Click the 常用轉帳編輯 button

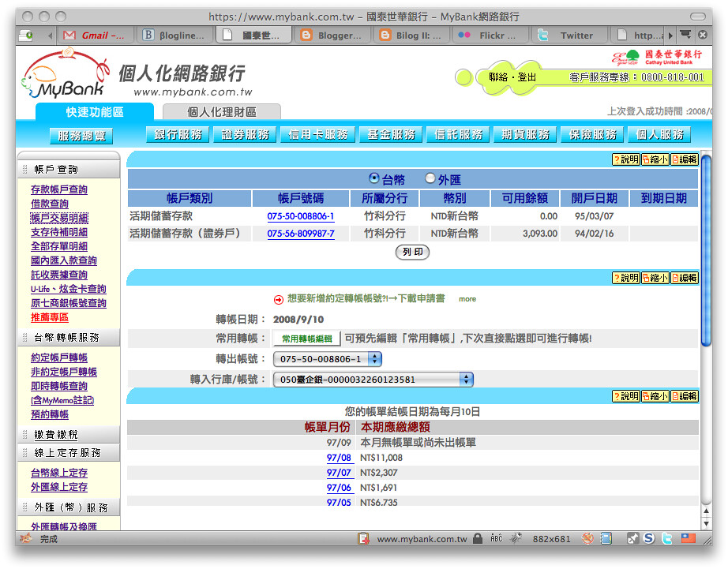tap(307, 339)
